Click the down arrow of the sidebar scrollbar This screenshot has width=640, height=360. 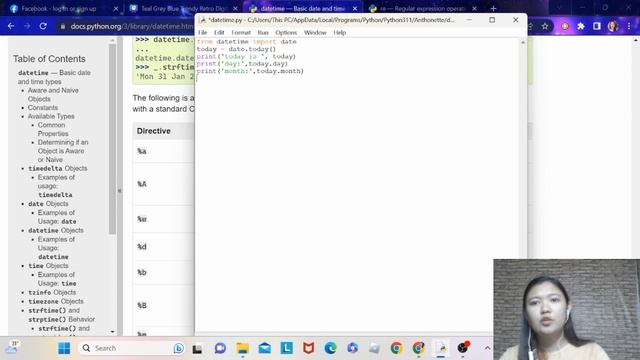tap(113, 332)
